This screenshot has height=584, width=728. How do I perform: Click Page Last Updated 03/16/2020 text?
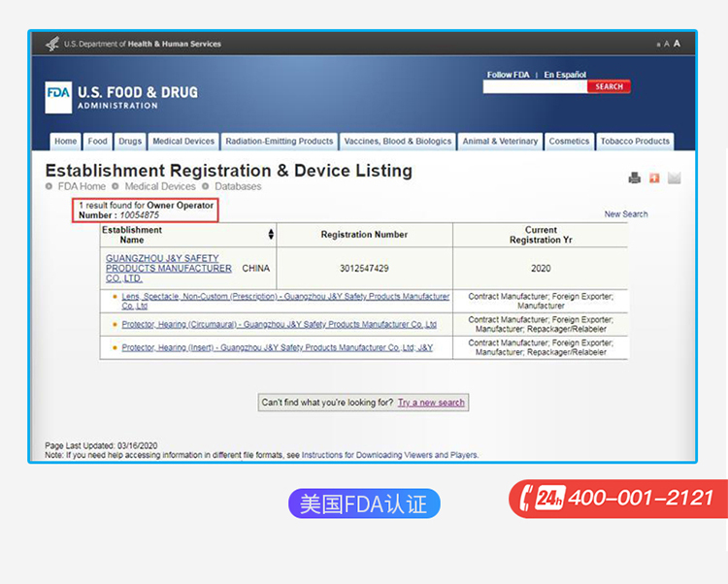coord(101,446)
